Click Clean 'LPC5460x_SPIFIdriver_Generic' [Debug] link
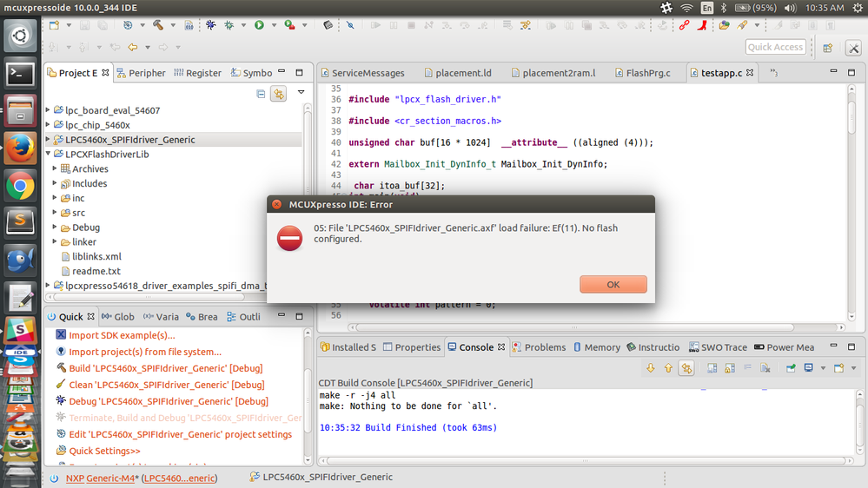This screenshot has height=488, width=868. click(167, 385)
